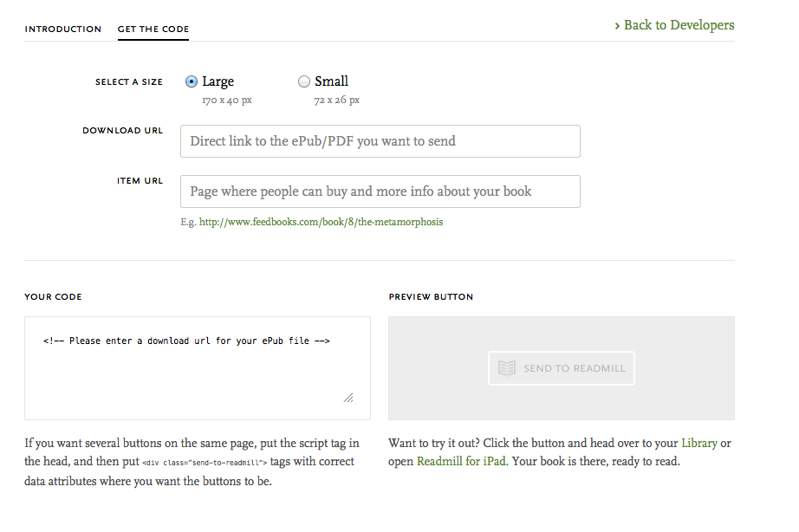The height and width of the screenshot is (532, 799).
Task: Focus the Download URL input field
Action: [x=380, y=141]
